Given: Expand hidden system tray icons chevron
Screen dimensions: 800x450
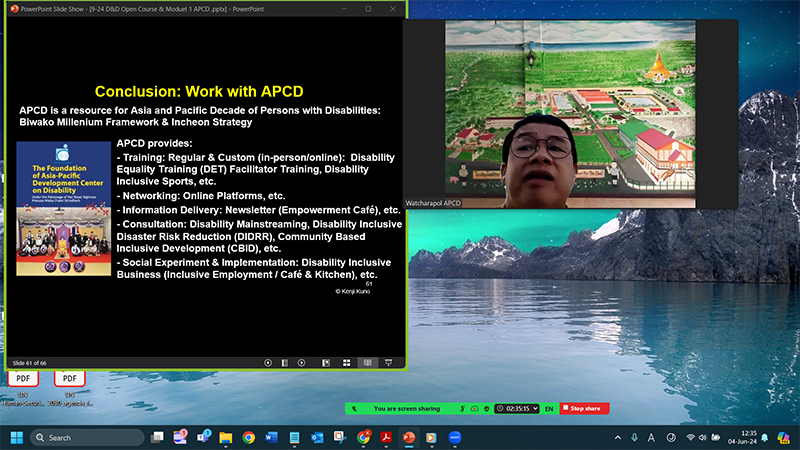Looking at the screenshot, I should [618, 438].
